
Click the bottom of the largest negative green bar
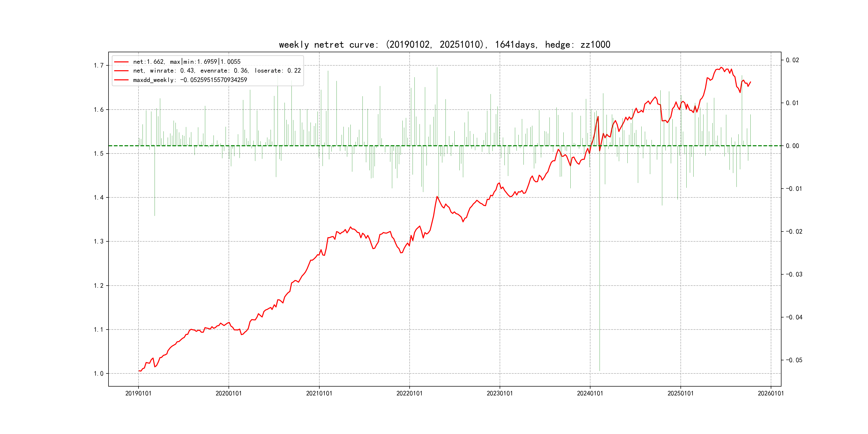click(x=600, y=370)
